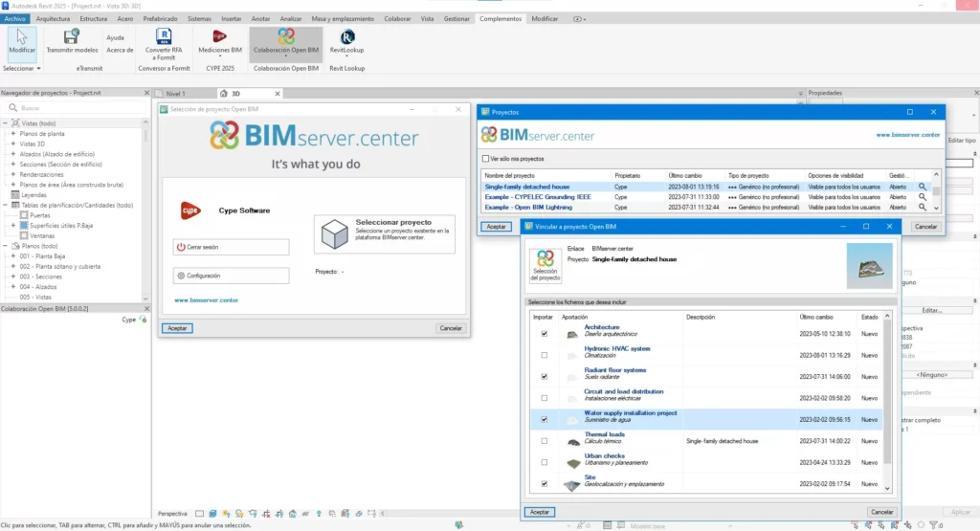This screenshot has width=980, height=531.
Task: Sort by Nombre del proyecto column header
Action: [x=545, y=175]
